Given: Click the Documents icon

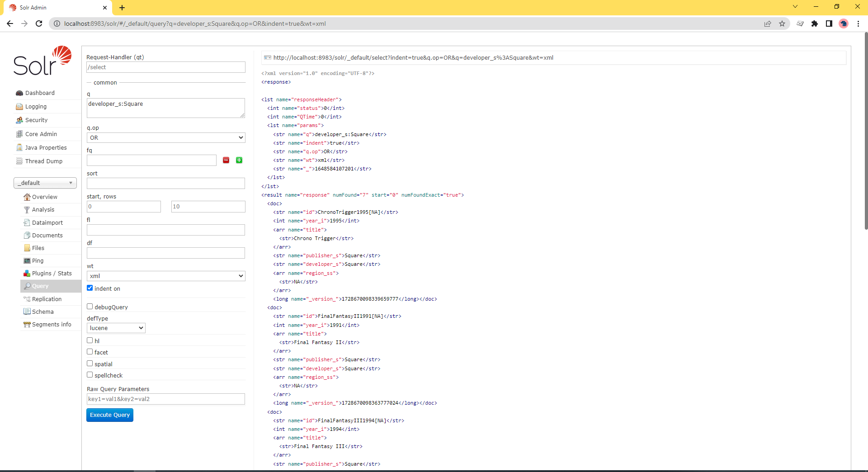Looking at the screenshot, I should click(27, 236).
